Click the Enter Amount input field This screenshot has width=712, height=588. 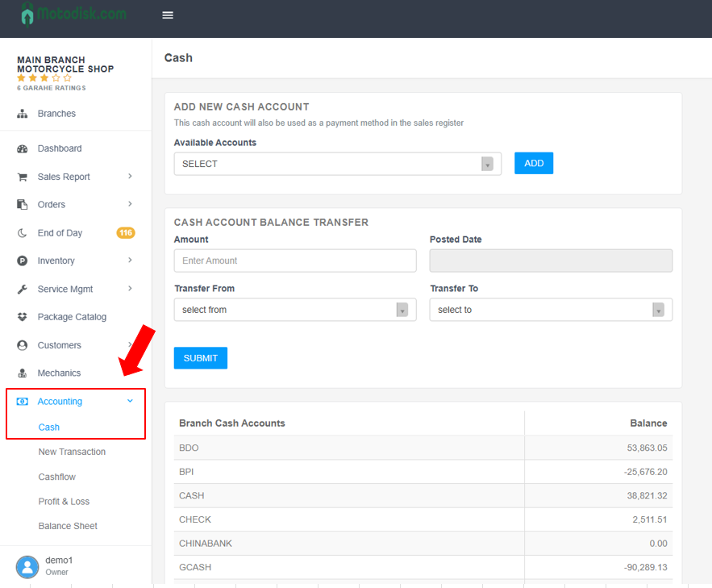click(x=294, y=261)
